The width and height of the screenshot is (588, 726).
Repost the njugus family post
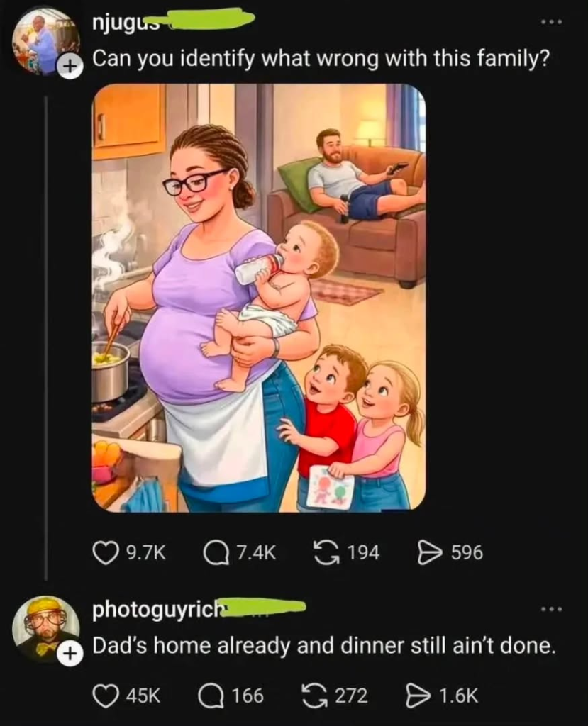click(x=327, y=553)
